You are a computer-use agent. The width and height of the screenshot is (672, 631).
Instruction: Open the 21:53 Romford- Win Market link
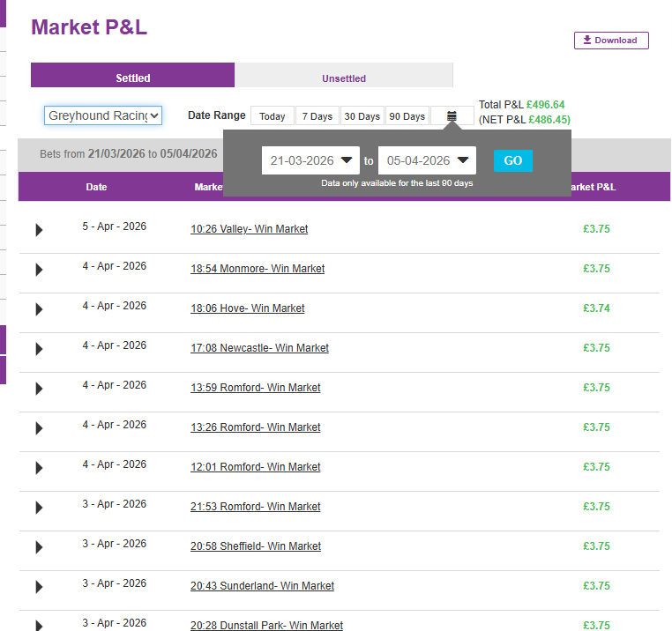pyautogui.click(x=256, y=507)
